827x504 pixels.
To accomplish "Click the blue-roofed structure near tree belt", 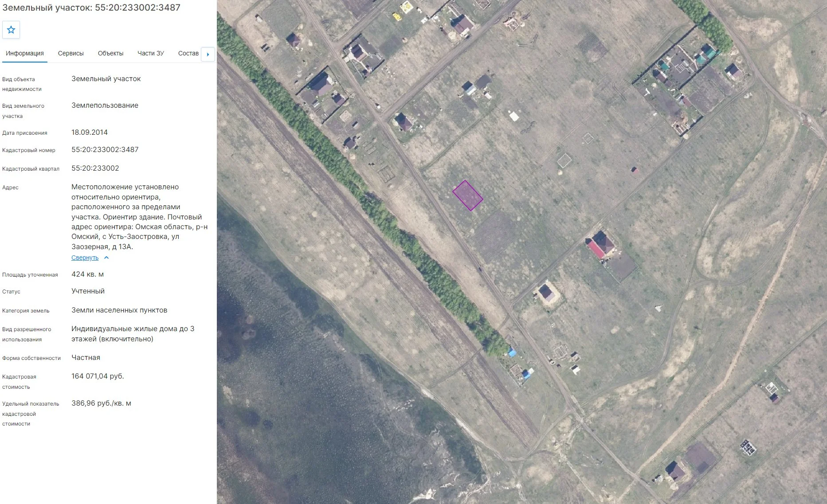I will [512, 352].
